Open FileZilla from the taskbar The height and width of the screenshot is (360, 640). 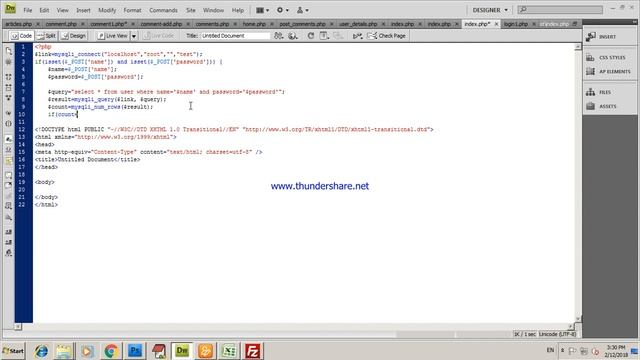click(252, 351)
